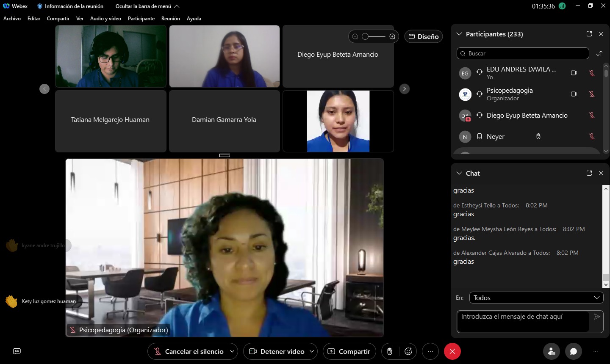
Task: Collapse the Chat panel chevron
Action: pos(459,173)
